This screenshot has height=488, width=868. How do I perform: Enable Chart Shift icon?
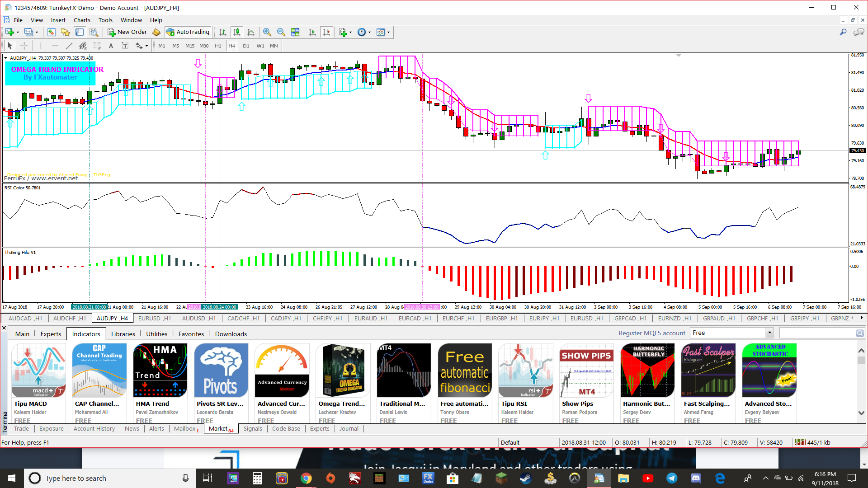(x=326, y=32)
